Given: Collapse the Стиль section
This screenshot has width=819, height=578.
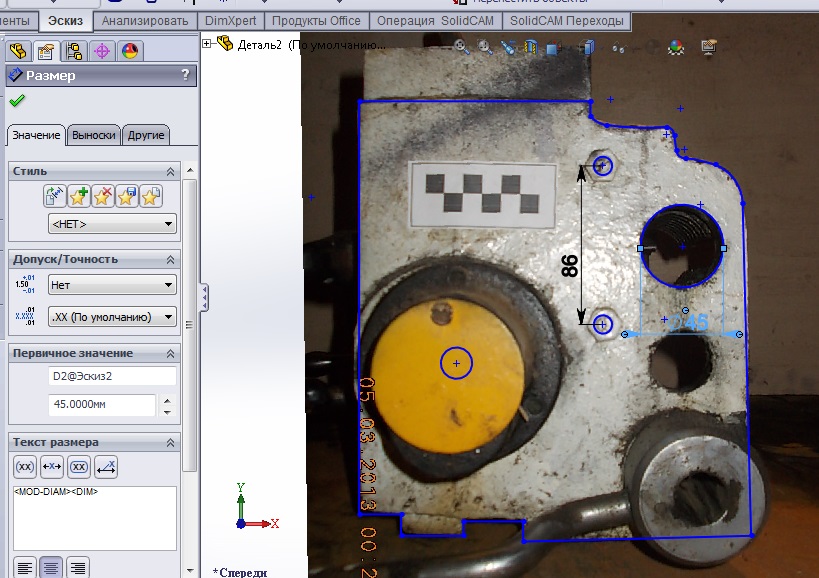Looking at the screenshot, I should click(x=170, y=172).
